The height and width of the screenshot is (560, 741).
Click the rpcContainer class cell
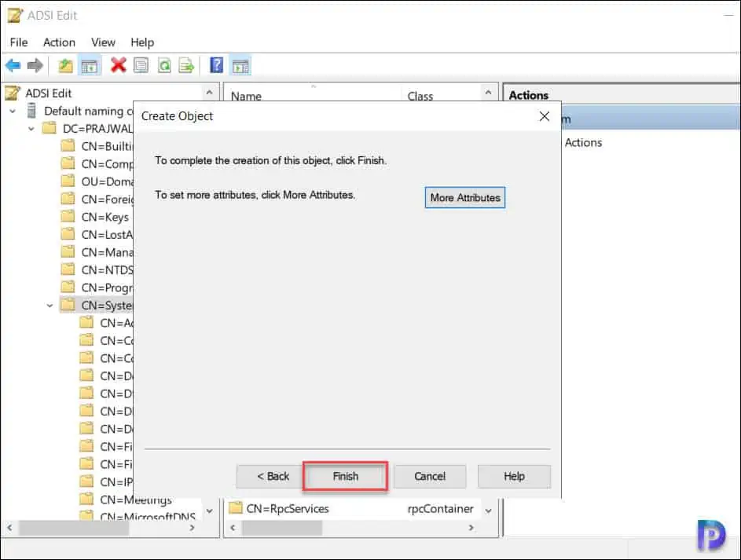(x=440, y=508)
